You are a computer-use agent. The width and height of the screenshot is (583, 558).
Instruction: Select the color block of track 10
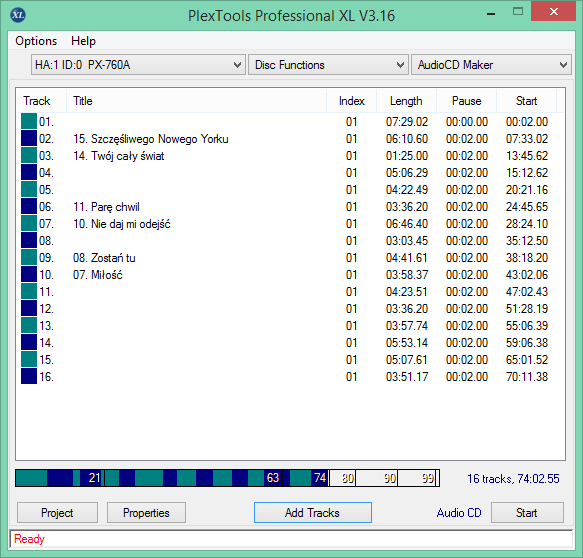(29, 274)
